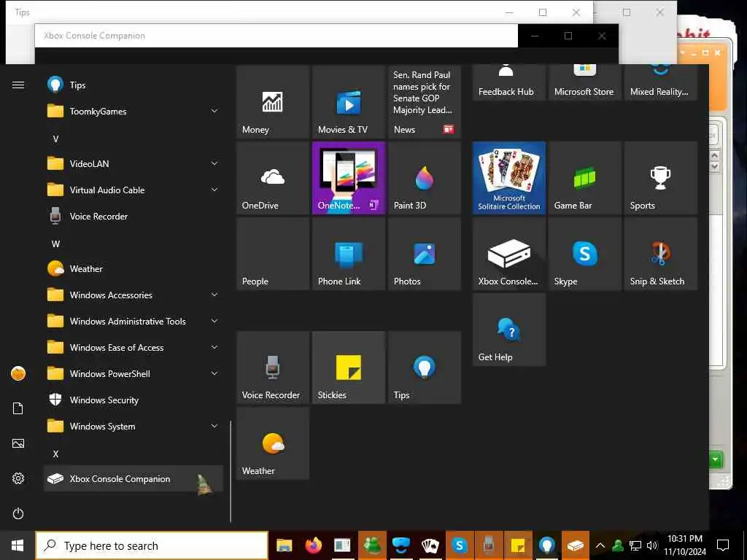The width and height of the screenshot is (747, 560).
Task: Open Documents from Start sidebar
Action: pos(18,408)
